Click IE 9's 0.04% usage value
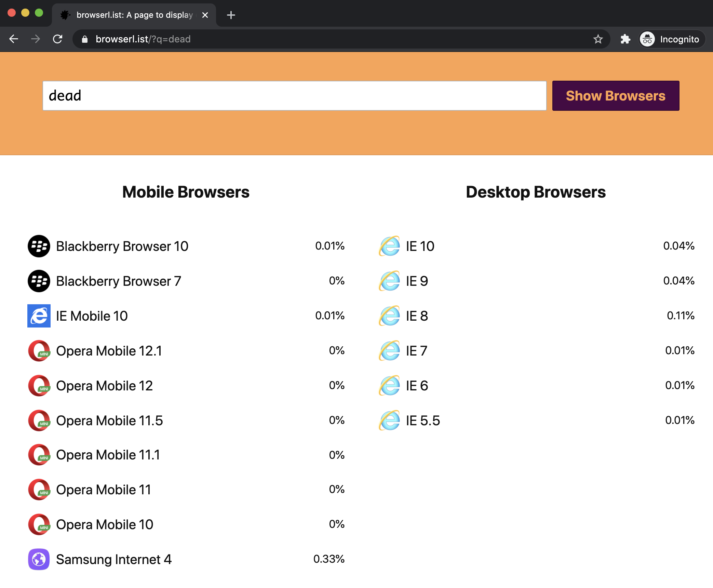 [679, 280]
